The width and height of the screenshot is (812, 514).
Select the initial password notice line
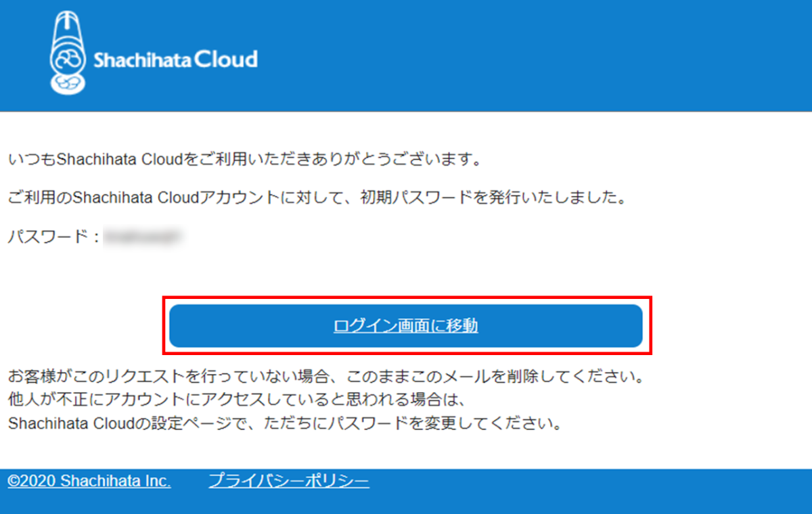point(271,196)
